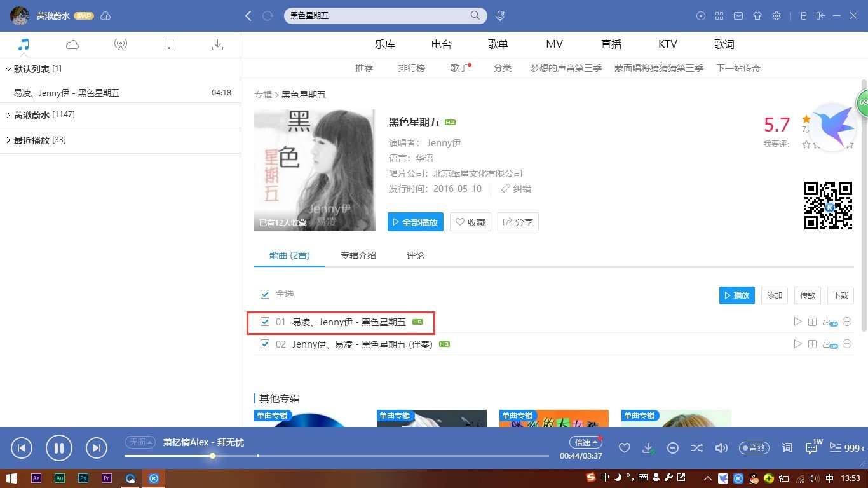Click the 下载 download button above list
The height and width of the screenshot is (488, 868).
point(841,295)
